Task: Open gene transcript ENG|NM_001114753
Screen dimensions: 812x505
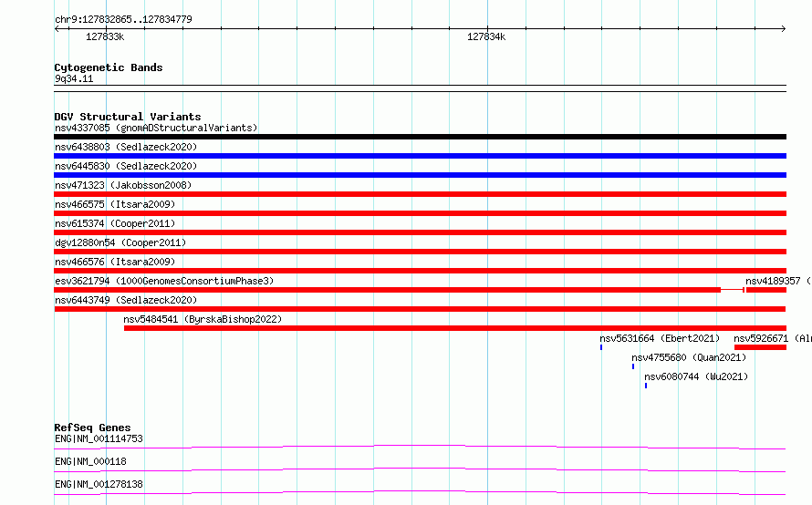Action: (x=99, y=438)
